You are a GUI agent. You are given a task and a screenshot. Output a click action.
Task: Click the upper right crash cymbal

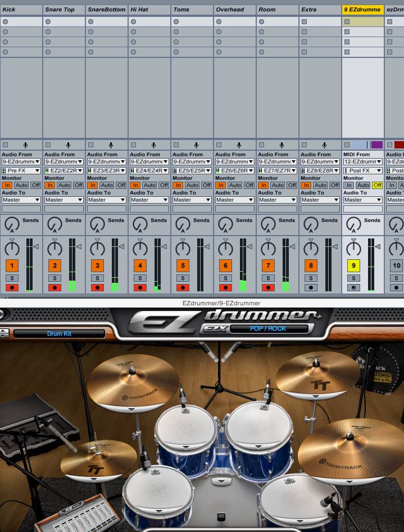click(317, 375)
